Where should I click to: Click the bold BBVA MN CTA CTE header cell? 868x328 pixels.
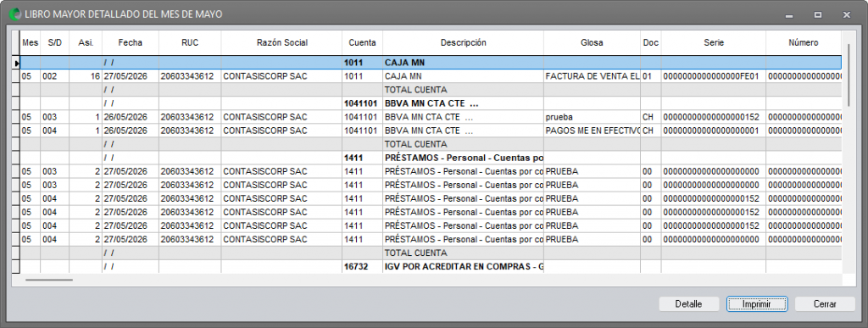coord(463,103)
